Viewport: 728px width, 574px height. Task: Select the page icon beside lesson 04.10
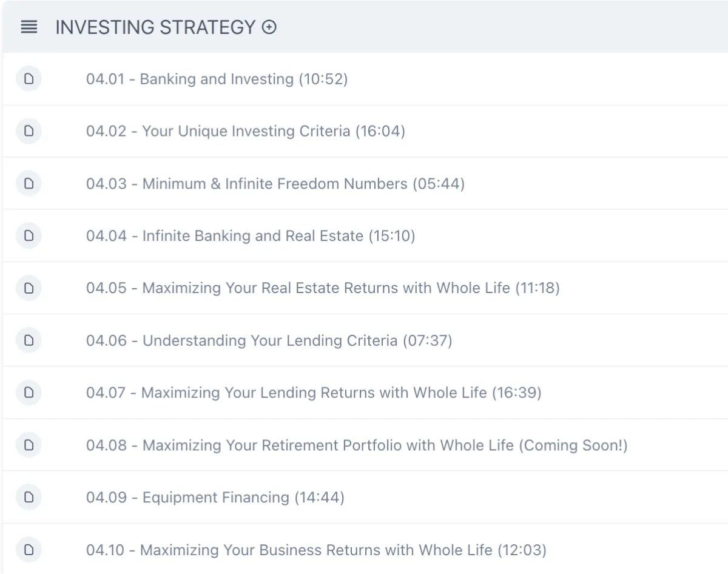pyautogui.click(x=29, y=550)
